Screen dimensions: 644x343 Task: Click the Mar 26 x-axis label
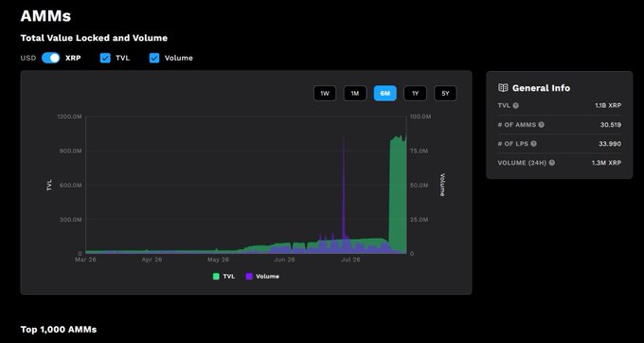tap(85, 260)
